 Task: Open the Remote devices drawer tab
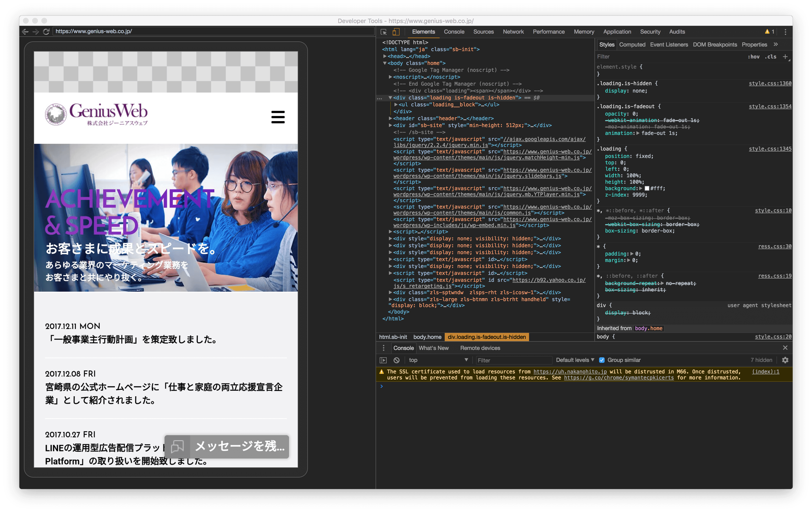tap(480, 348)
